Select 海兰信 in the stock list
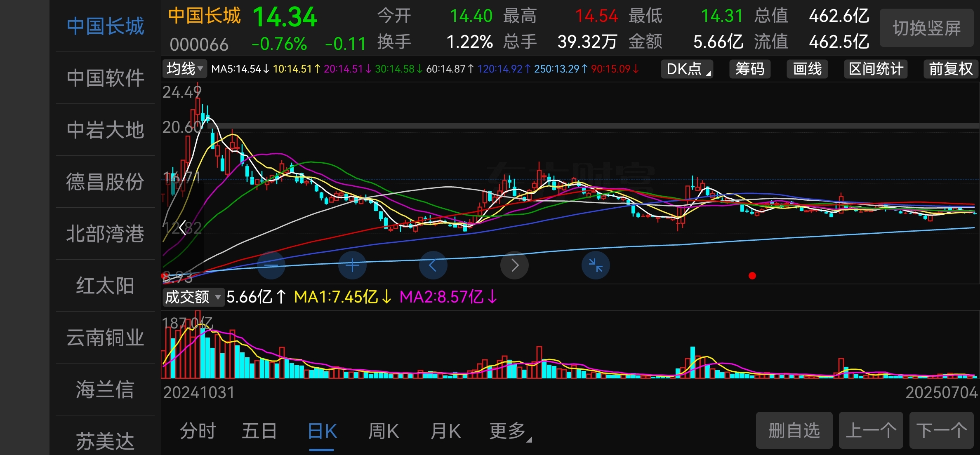This screenshot has width=980, height=455. [x=105, y=389]
